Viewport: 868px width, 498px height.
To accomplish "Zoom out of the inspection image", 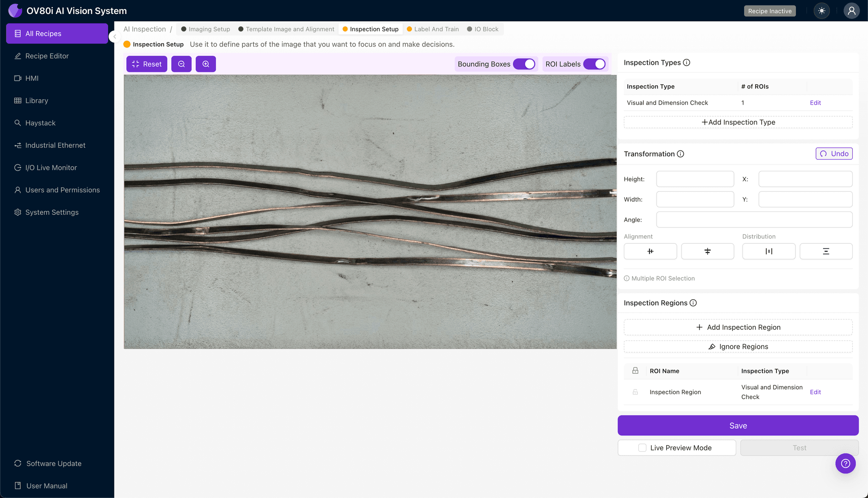I will (181, 64).
